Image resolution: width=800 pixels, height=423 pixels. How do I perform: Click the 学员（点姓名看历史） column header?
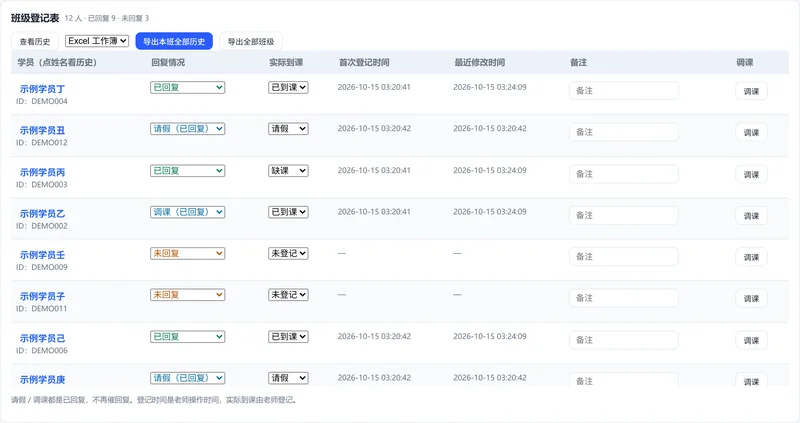pyautogui.click(x=57, y=62)
